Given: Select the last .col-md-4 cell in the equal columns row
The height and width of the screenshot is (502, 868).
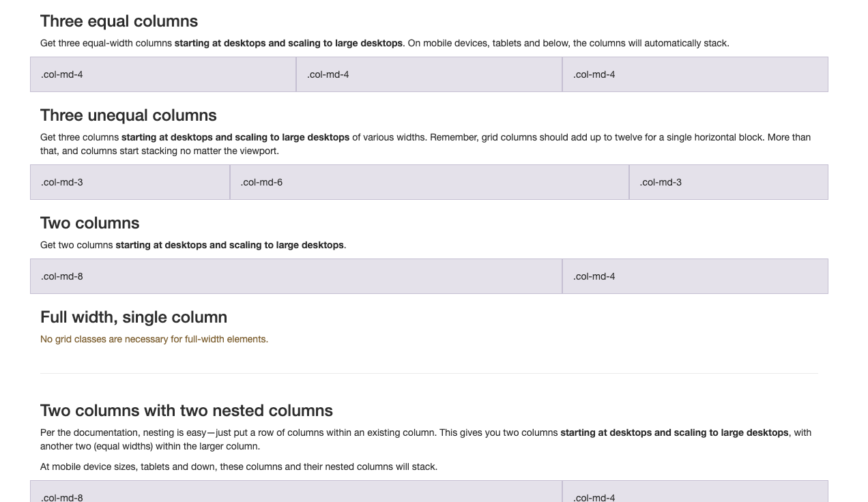Looking at the screenshot, I should (x=695, y=74).
